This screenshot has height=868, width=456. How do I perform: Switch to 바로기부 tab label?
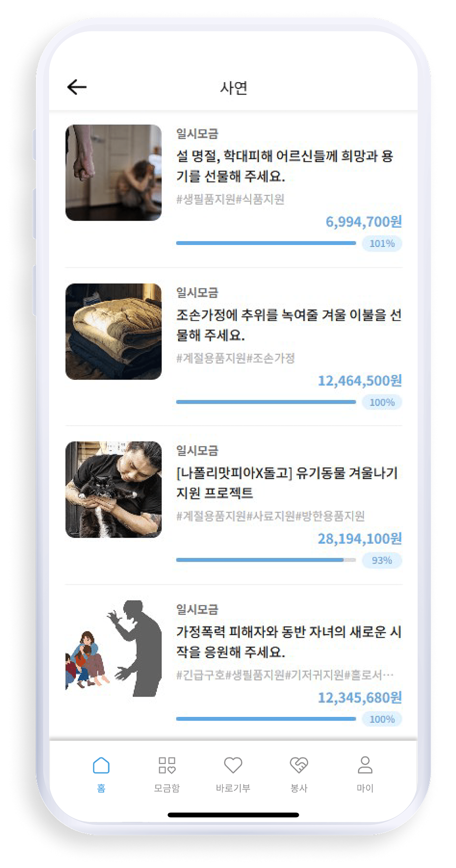click(233, 788)
